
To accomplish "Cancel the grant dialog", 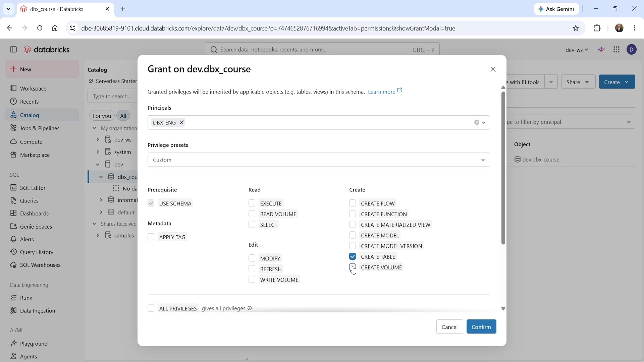I will click(449, 327).
